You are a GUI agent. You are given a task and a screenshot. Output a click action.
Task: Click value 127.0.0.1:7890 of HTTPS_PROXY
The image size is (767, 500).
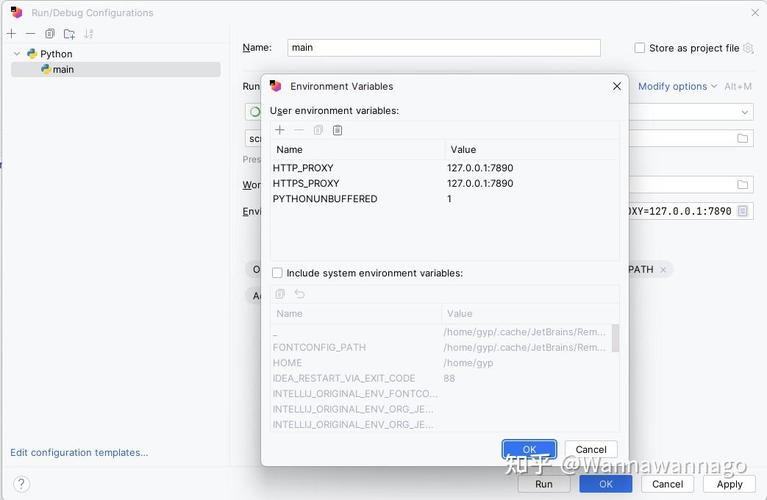click(x=480, y=183)
